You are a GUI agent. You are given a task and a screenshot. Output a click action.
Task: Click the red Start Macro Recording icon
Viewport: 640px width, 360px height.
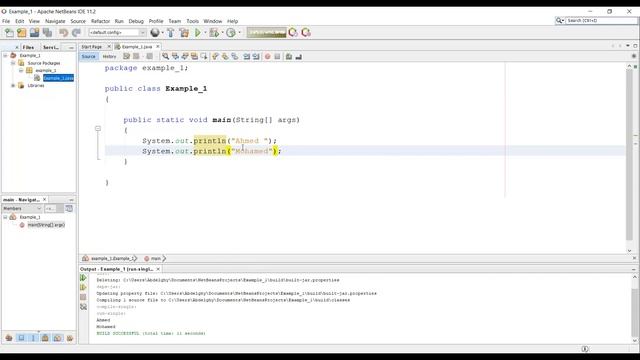tap(267, 56)
